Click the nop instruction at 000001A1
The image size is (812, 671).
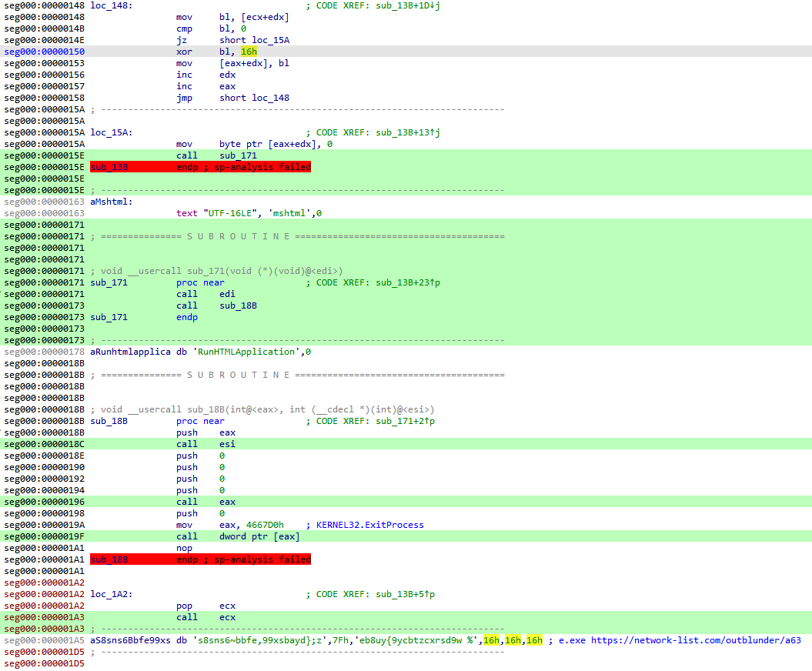[185, 549]
